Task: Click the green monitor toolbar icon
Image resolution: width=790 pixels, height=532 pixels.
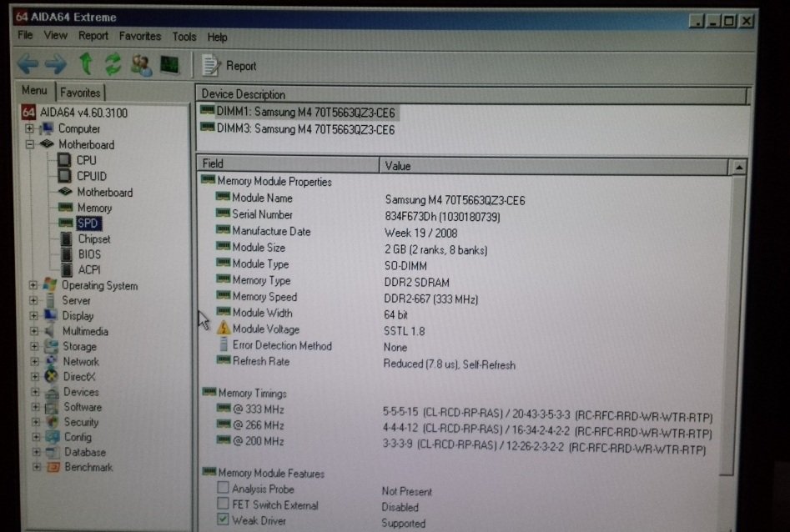Action: (x=170, y=64)
